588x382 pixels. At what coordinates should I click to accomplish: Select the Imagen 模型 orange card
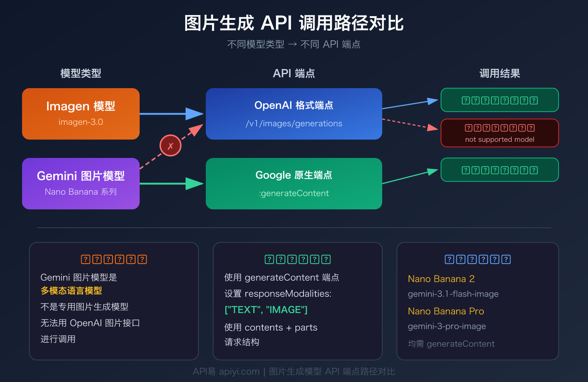(x=80, y=113)
